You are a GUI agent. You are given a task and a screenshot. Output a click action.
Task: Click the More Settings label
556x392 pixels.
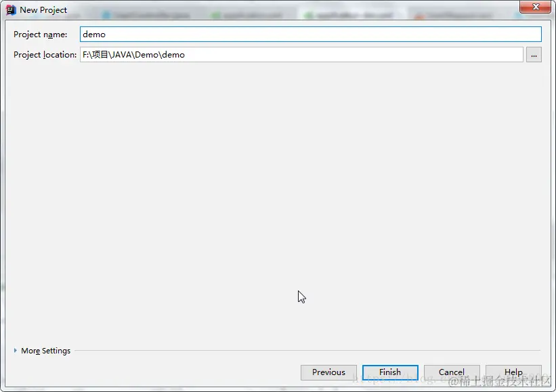pyautogui.click(x=46, y=351)
